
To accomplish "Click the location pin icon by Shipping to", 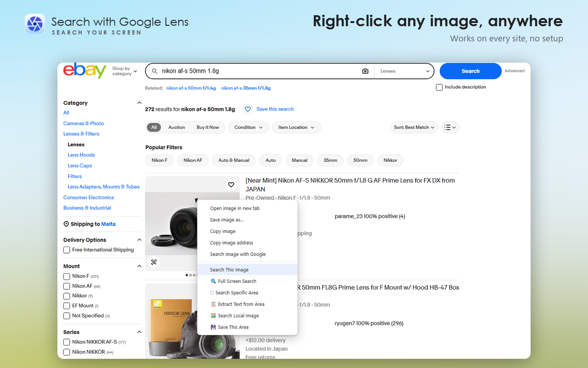I will pyautogui.click(x=66, y=224).
